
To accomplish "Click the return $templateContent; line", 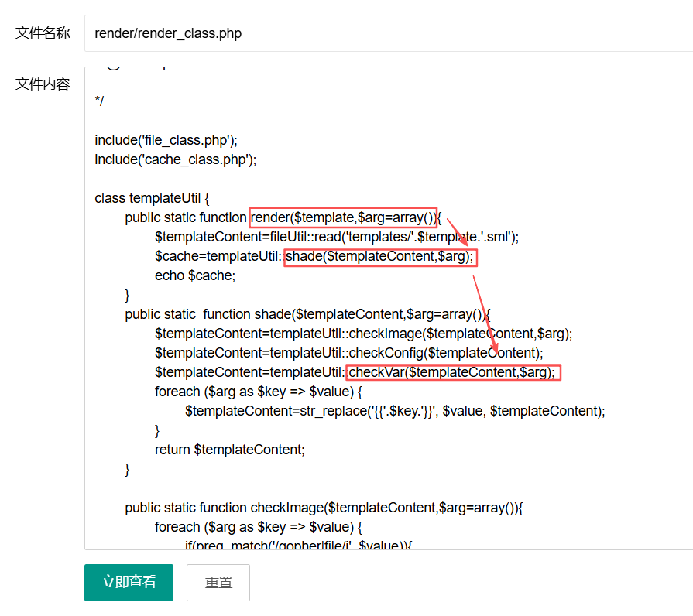I will tap(229, 450).
